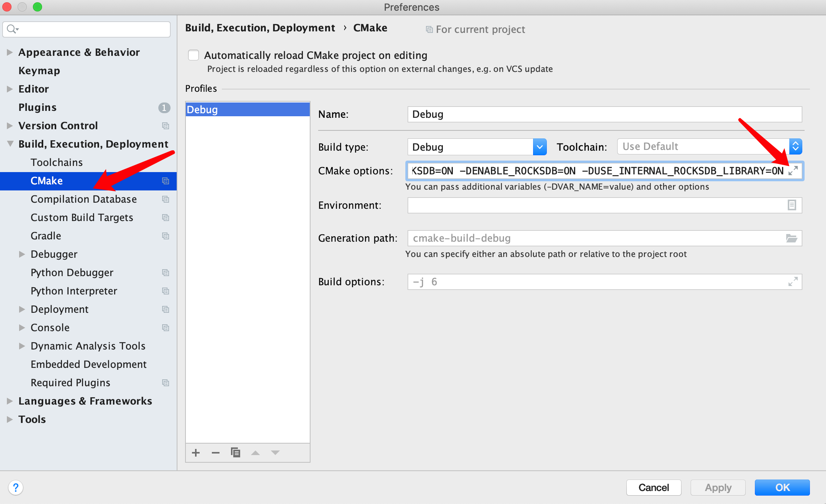Expand the Version Control section

click(11, 125)
